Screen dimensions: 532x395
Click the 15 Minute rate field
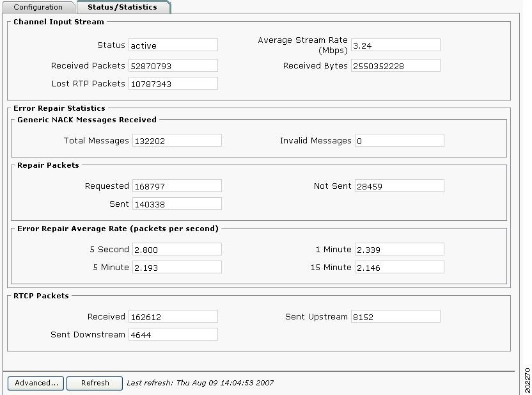point(400,268)
